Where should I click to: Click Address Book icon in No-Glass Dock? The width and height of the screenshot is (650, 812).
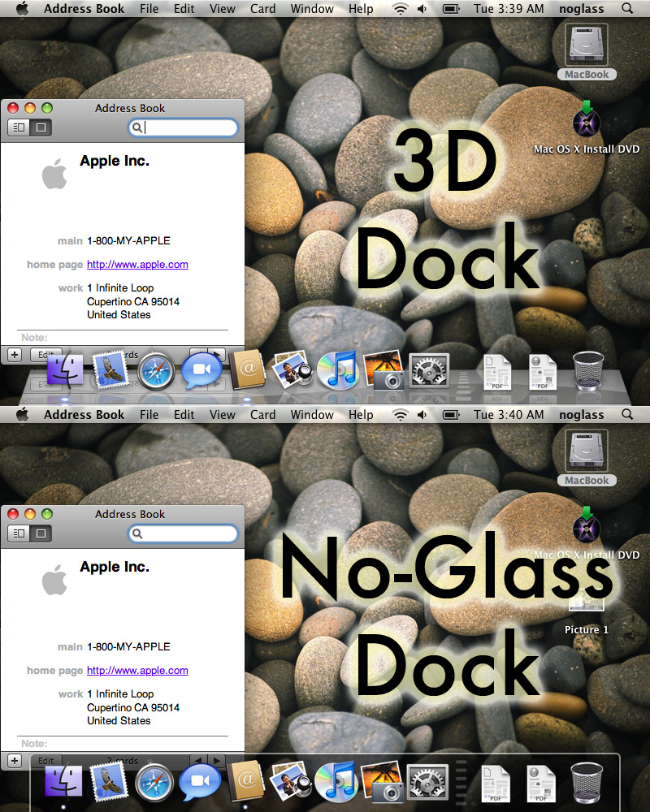[x=245, y=780]
